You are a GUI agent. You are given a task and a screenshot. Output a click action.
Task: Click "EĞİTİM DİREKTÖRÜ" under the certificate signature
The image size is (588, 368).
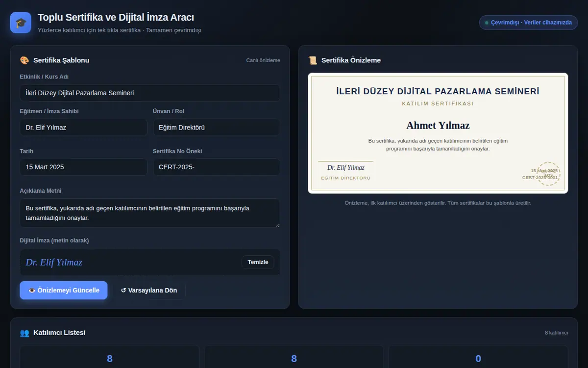tap(346, 178)
